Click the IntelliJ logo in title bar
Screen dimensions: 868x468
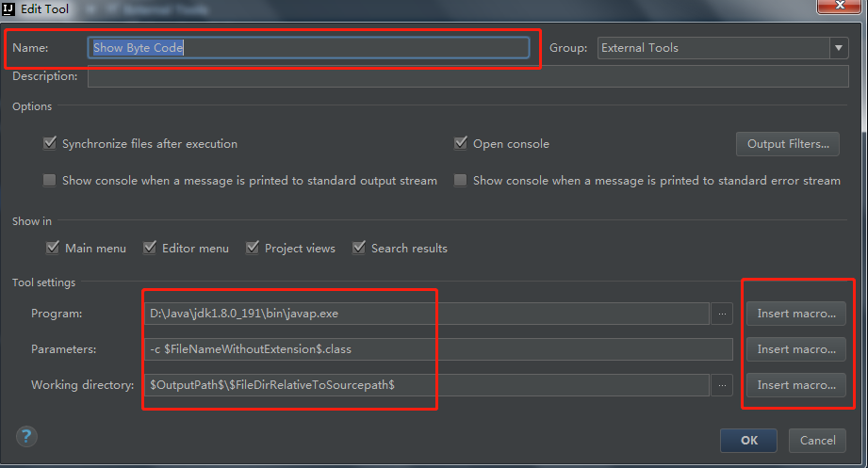pyautogui.click(x=8, y=8)
